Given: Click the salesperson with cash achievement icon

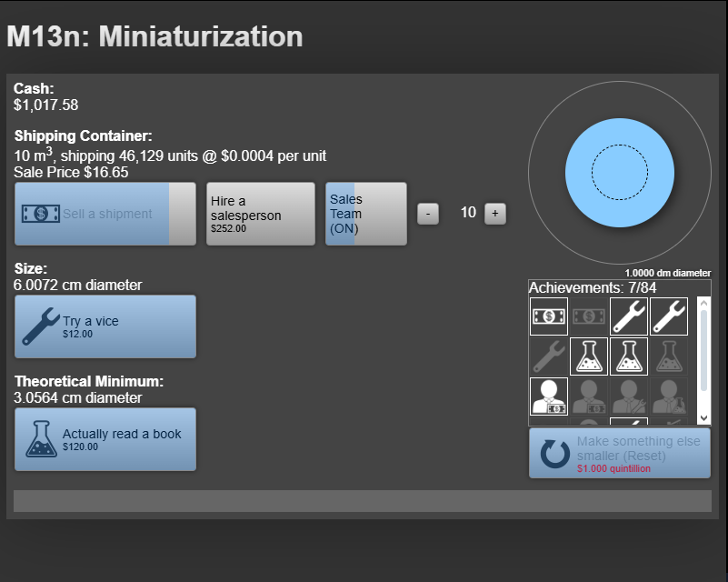Looking at the screenshot, I should pyautogui.click(x=549, y=397).
